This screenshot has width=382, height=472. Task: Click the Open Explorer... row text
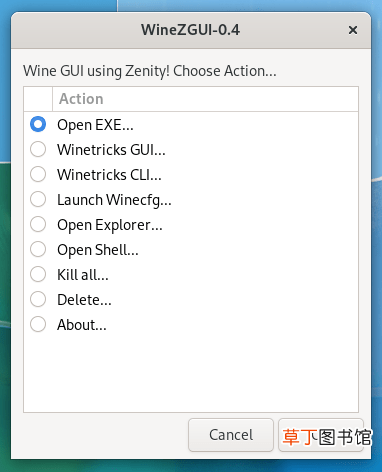[110, 225]
